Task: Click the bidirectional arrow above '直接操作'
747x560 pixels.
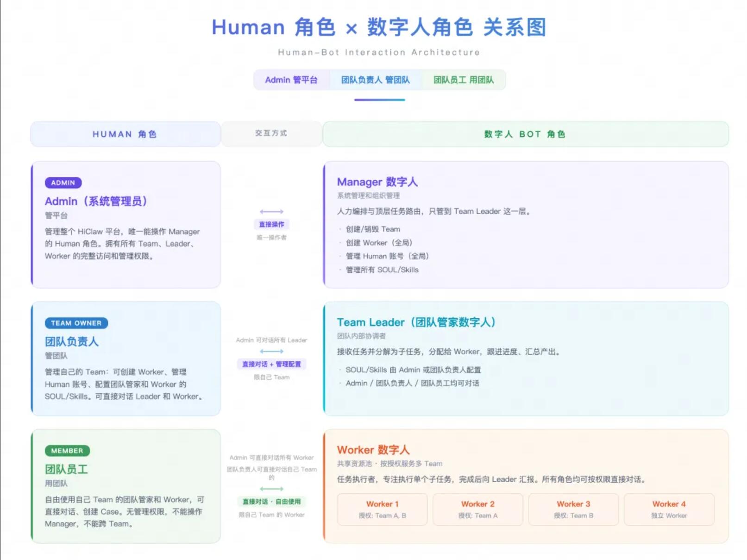Action: (272, 212)
